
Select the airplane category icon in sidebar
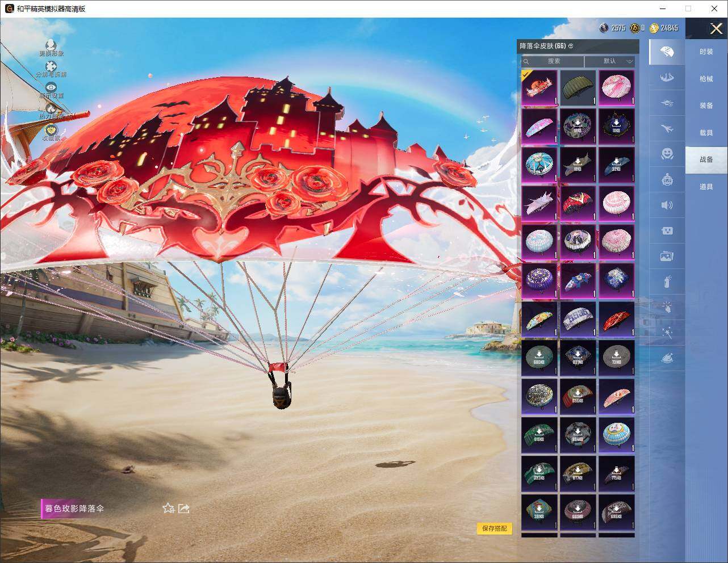667,129
